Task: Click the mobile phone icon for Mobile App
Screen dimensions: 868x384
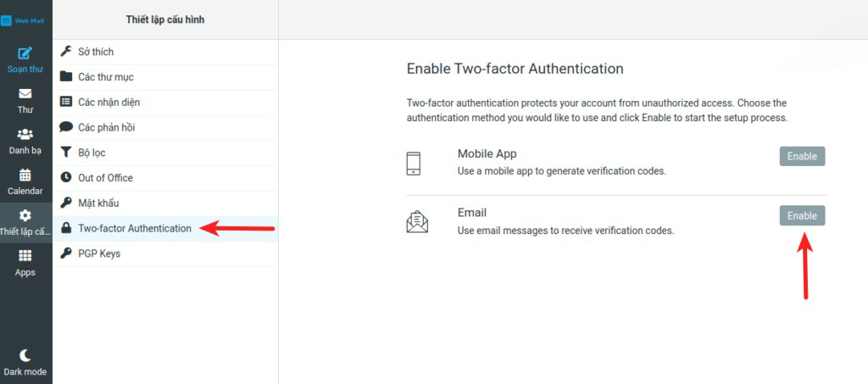Action: click(x=414, y=163)
